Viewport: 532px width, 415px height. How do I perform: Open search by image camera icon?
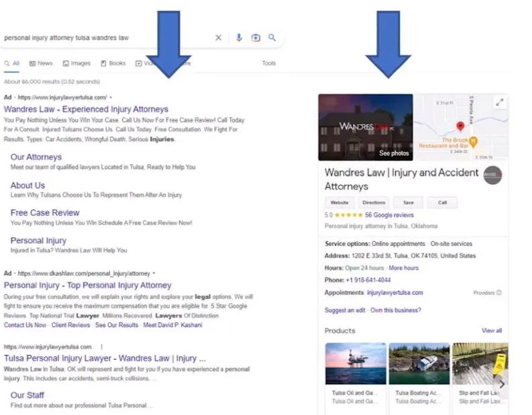[256, 38]
